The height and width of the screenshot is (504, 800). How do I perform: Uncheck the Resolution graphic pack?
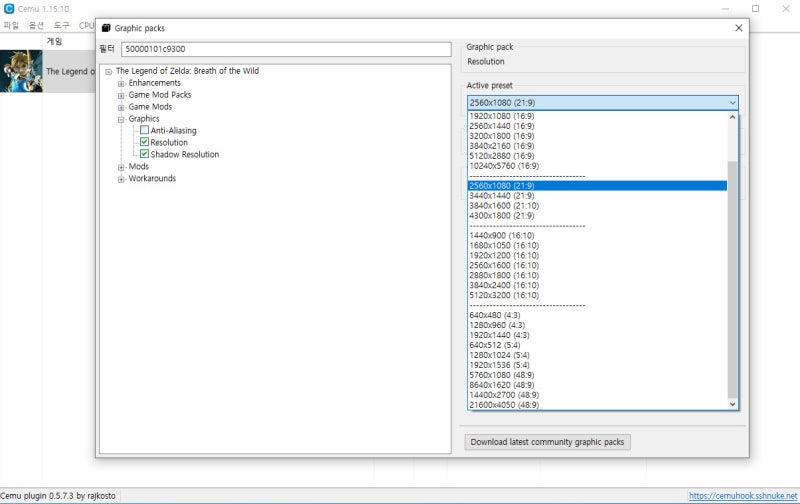(144, 142)
